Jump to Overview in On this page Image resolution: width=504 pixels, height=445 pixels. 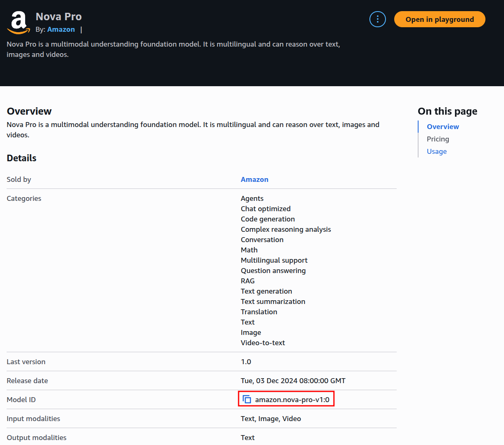pos(443,127)
